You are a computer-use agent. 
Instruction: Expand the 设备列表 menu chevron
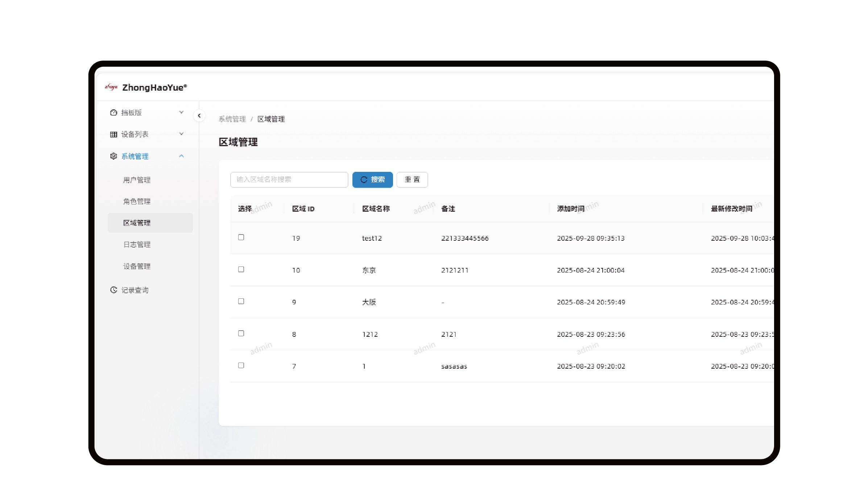[181, 134]
